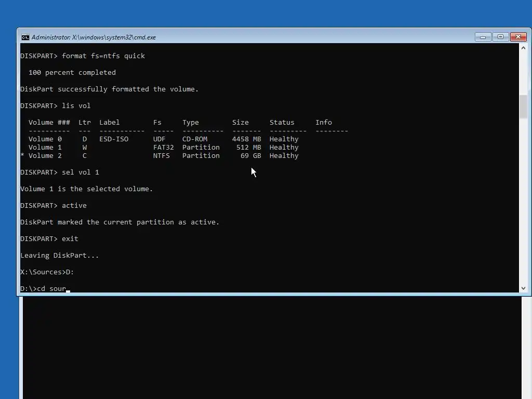Click the 'Fs' column header
This screenshot has height=399, width=532.
157,123
